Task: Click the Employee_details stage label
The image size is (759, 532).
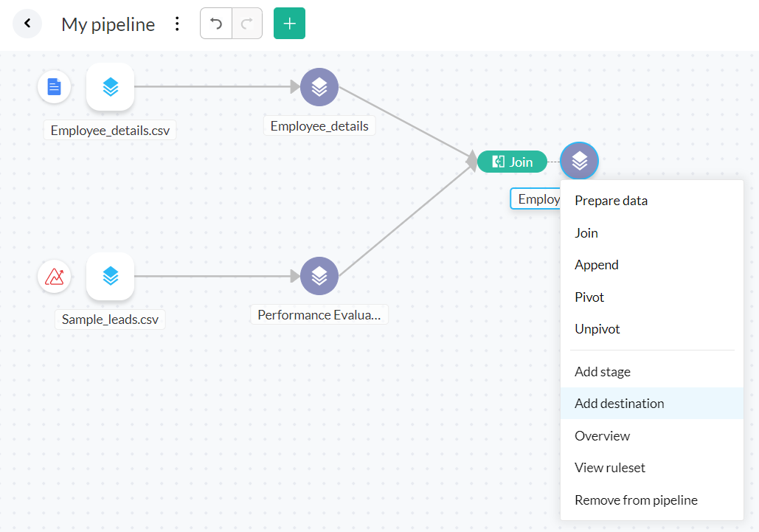Action: pos(319,126)
